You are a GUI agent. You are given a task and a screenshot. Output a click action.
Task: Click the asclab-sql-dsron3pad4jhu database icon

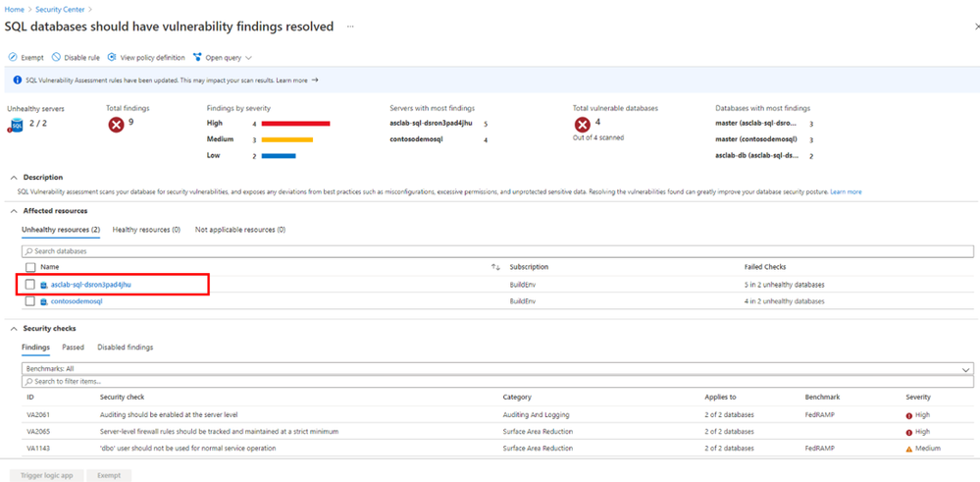44,285
